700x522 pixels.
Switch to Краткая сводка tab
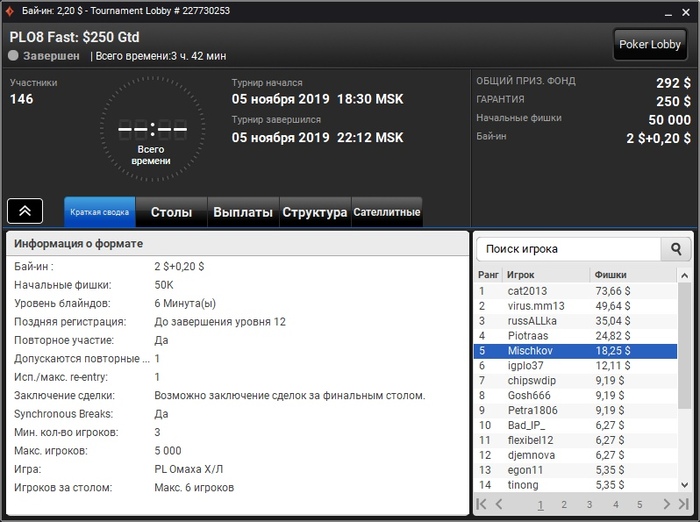100,212
